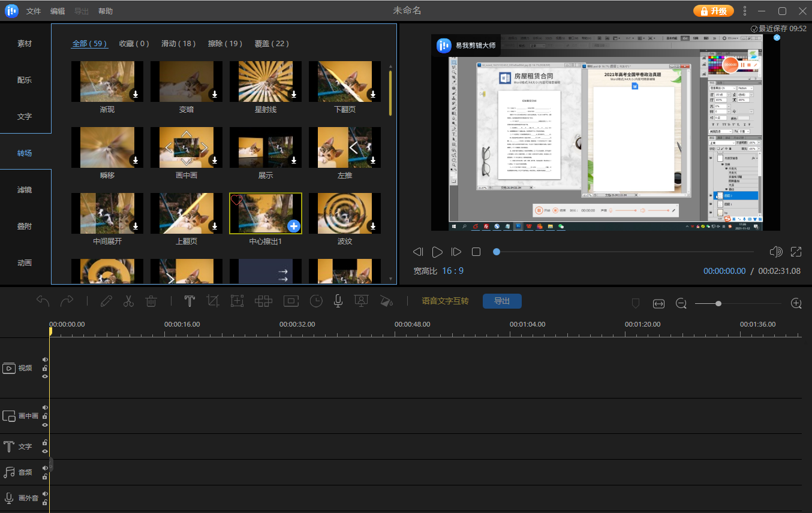
Task: Switch to the 擦除 (19) tab
Action: coord(225,44)
